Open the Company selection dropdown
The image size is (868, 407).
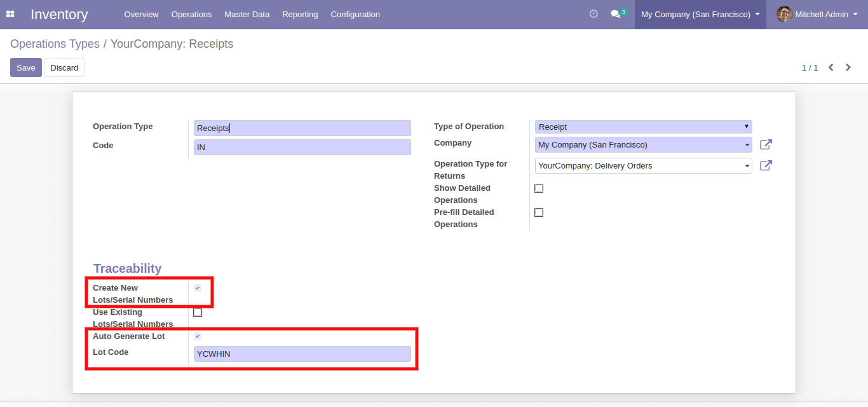[x=643, y=145]
